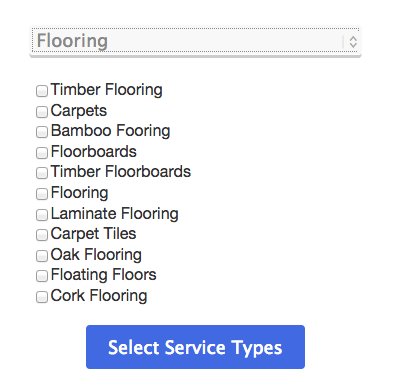Tick the Carpets checkbox

pos(42,112)
